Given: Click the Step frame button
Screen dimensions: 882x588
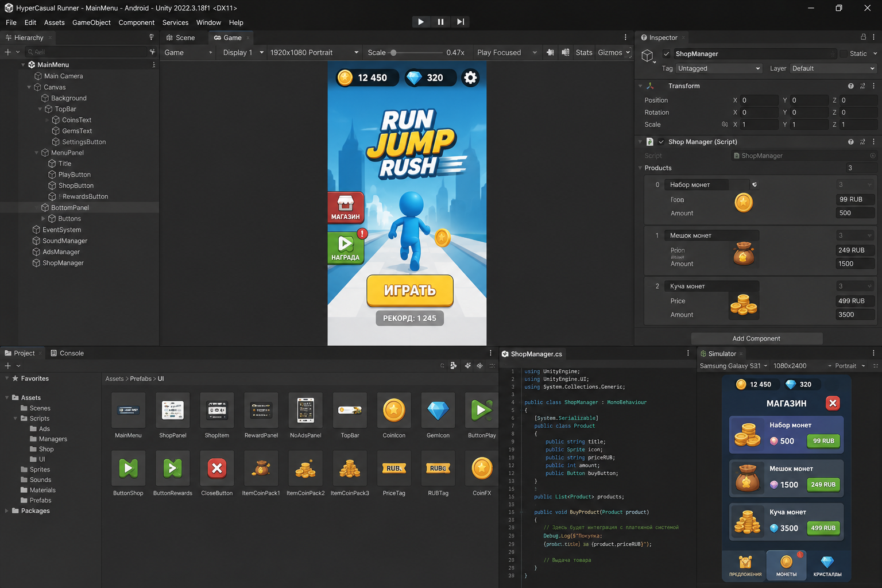Looking at the screenshot, I should 461,22.
